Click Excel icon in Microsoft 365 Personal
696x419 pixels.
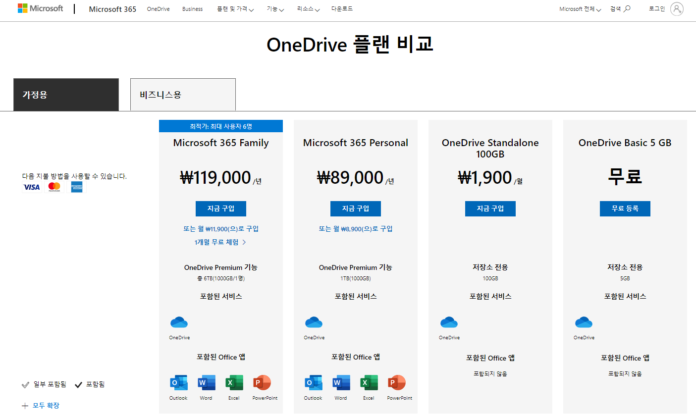[x=369, y=383]
